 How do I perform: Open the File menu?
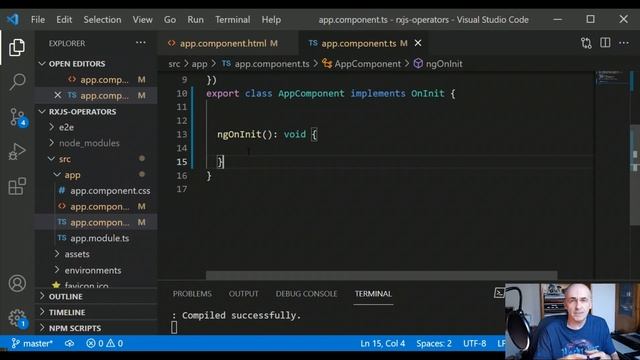pyautogui.click(x=38, y=20)
